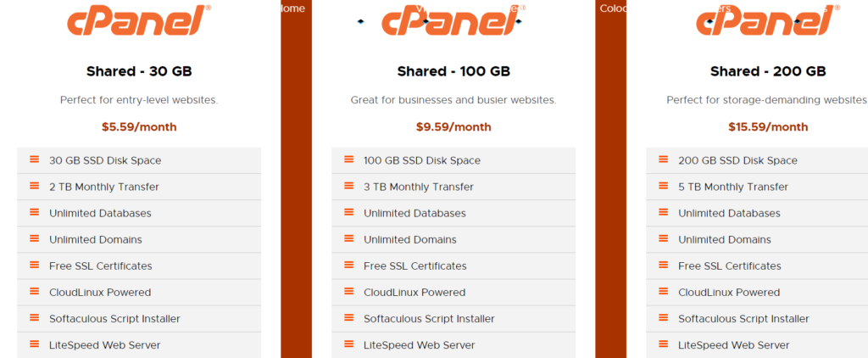
Task: Select the Shared - 30 GB plan title
Action: pyautogui.click(x=139, y=71)
